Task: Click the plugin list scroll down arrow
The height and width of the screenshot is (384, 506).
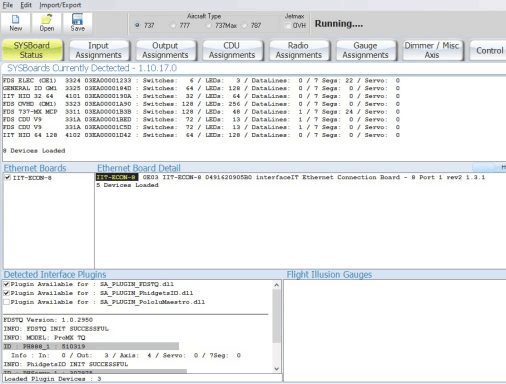Action: [276, 369]
